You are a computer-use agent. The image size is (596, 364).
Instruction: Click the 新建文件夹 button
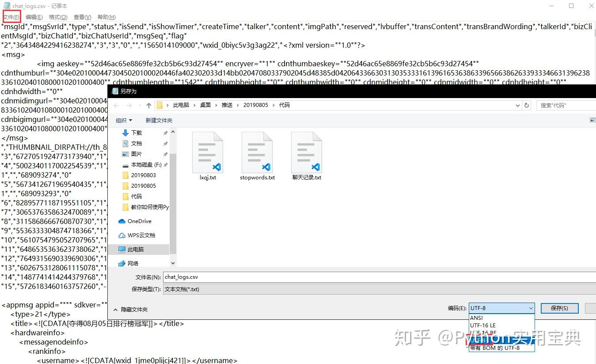pos(158,120)
